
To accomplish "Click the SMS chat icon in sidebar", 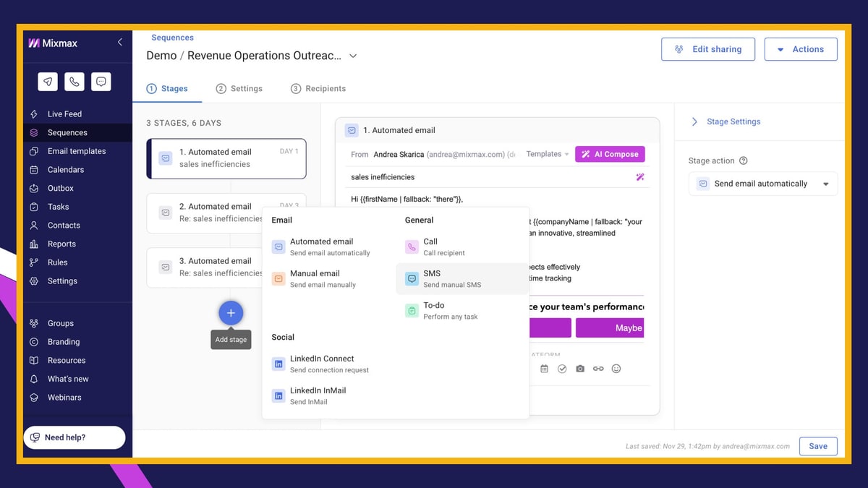I will [x=101, y=82].
